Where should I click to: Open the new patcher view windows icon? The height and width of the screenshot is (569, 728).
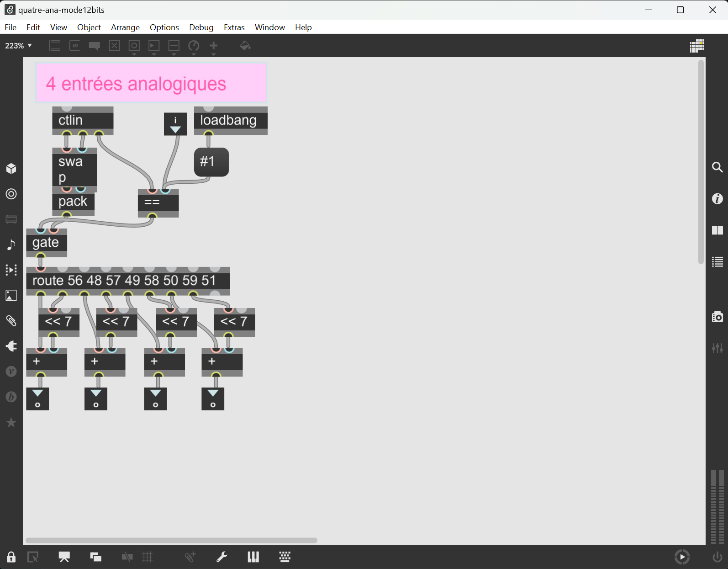pos(96,557)
